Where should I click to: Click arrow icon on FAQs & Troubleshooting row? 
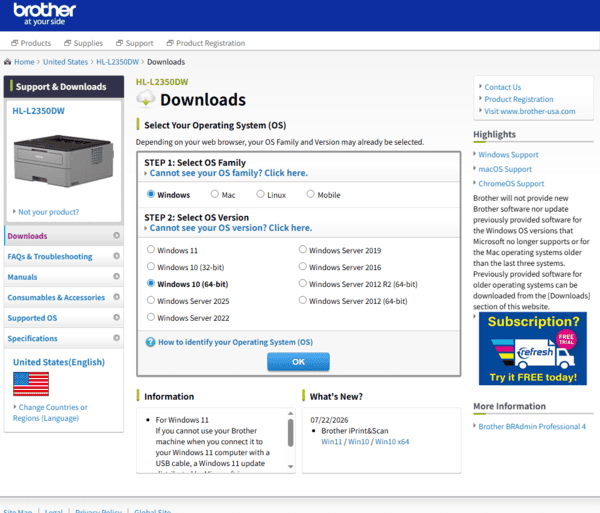point(116,256)
